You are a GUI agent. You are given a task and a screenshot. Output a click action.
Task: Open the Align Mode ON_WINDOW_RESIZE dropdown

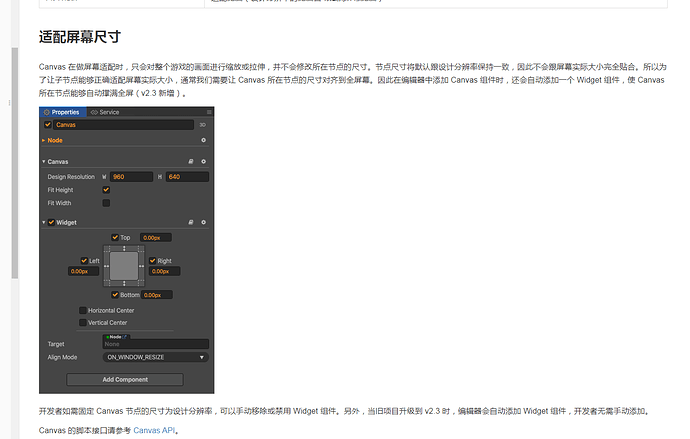156,357
